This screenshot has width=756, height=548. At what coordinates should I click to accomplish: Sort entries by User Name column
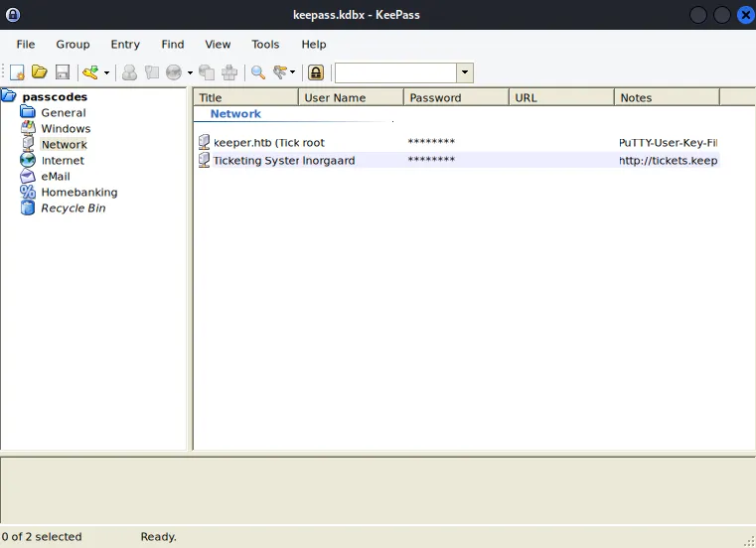(x=351, y=98)
